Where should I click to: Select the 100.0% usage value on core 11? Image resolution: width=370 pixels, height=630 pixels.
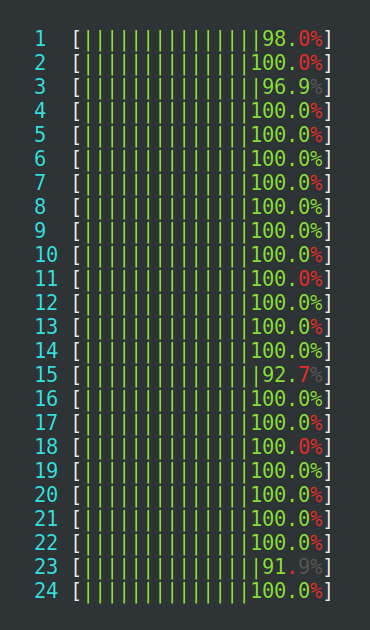[287, 279]
